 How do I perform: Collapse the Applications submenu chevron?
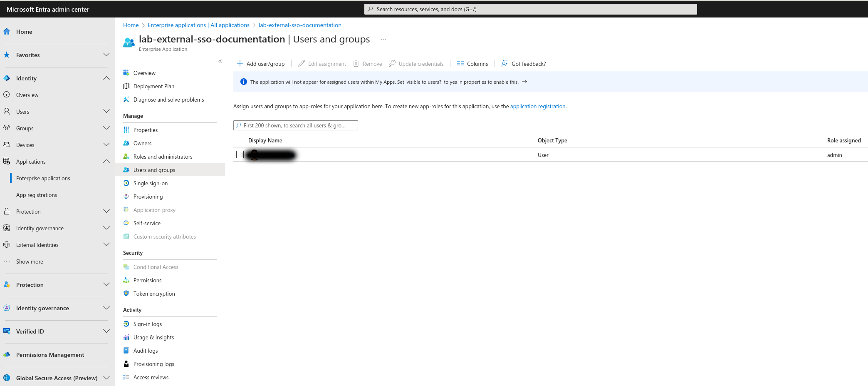click(x=106, y=161)
